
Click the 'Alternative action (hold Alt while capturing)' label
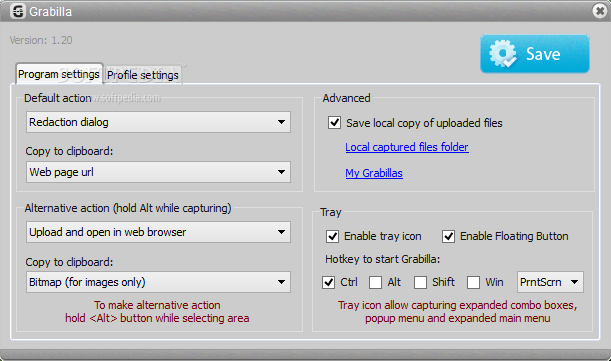pos(128,208)
